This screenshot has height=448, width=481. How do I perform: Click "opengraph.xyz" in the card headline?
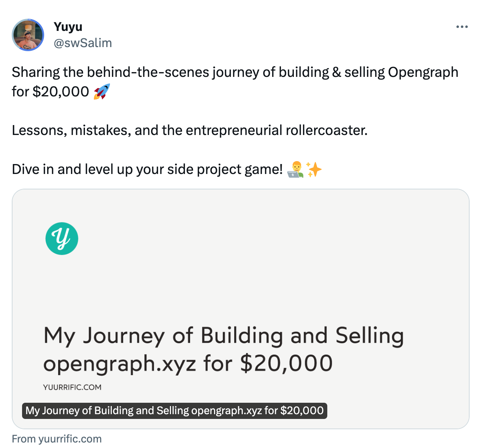(x=120, y=363)
